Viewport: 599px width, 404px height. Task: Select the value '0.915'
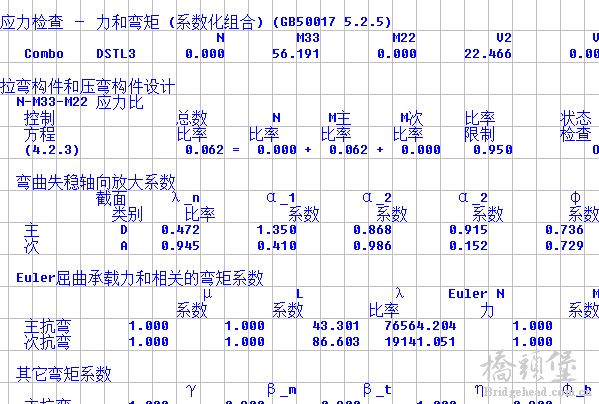pyautogui.click(x=468, y=230)
